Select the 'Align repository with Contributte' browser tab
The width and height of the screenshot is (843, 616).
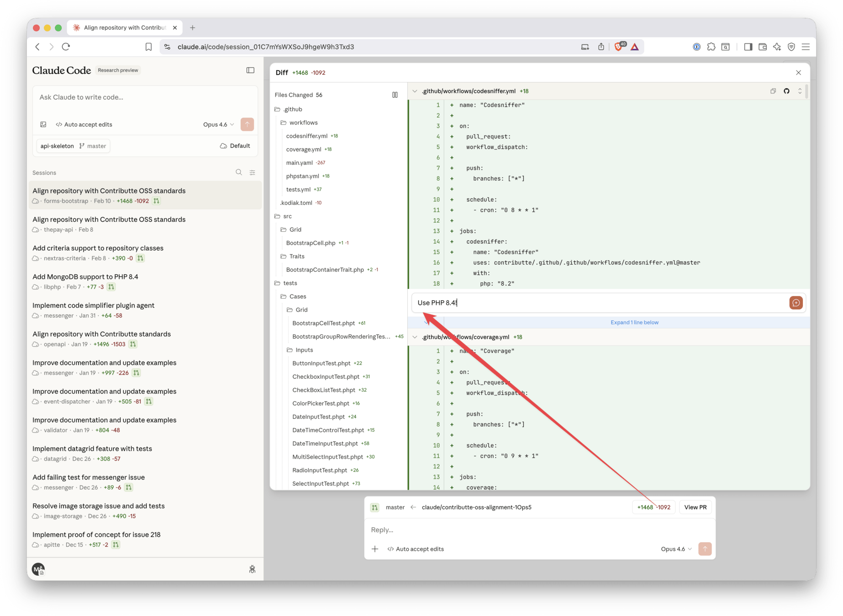pyautogui.click(x=124, y=28)
